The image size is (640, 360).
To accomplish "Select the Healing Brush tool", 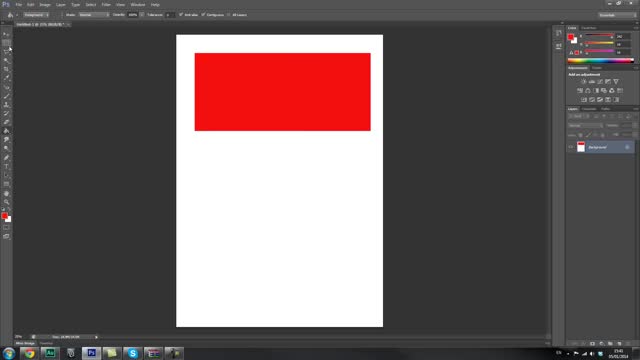I will 6,87.
